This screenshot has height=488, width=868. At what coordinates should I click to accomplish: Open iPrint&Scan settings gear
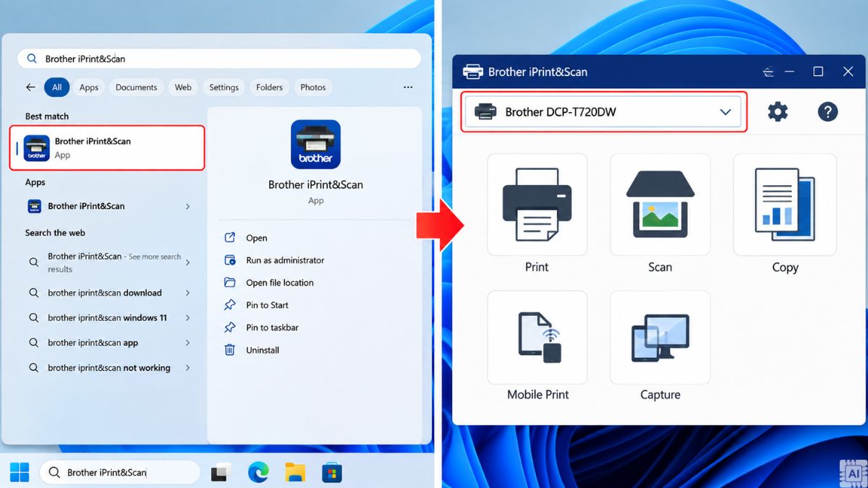pos(778,112)
